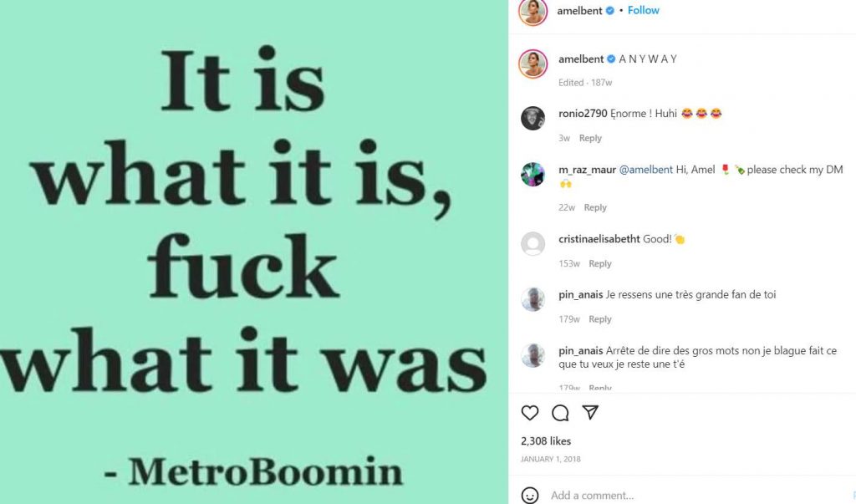View the 2,308 likes list

pyautogui.click(x=546, y=440)
